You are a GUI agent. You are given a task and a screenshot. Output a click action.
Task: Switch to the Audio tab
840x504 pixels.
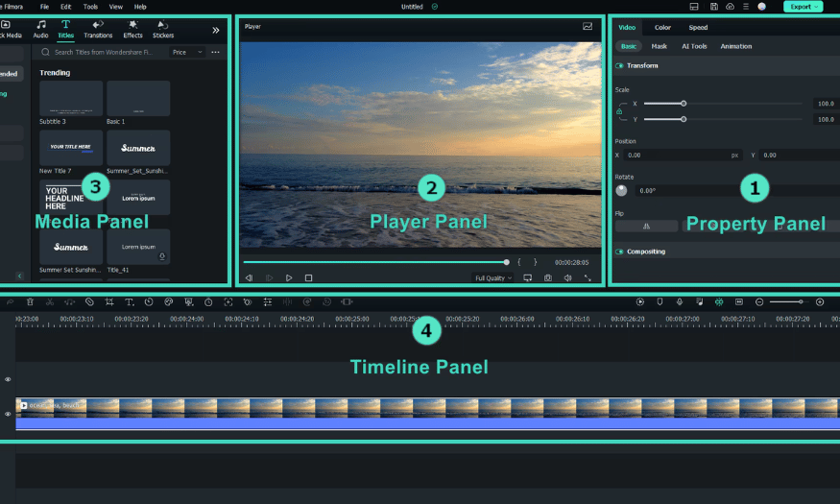tap(40, 30)
